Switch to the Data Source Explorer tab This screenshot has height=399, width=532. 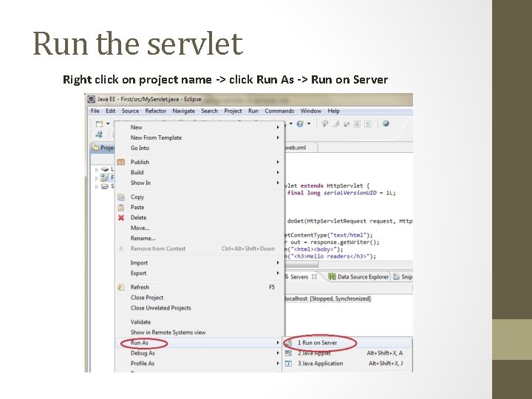[359, 277]
